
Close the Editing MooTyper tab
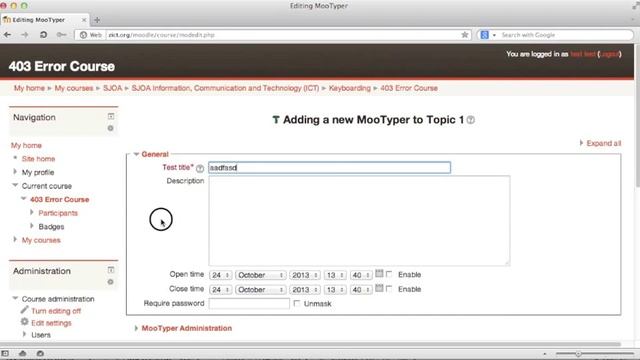pos(84,20)
